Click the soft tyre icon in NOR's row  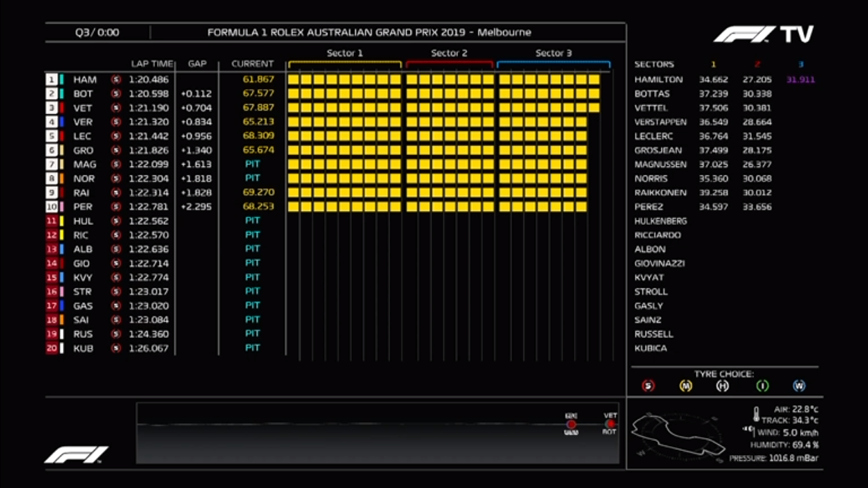tap(116, 179)
